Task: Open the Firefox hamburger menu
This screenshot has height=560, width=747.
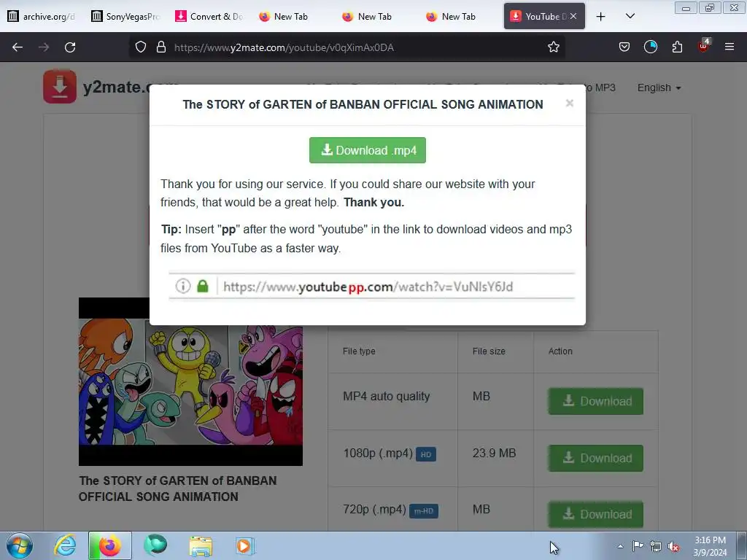Action: (x=729, y=47)
